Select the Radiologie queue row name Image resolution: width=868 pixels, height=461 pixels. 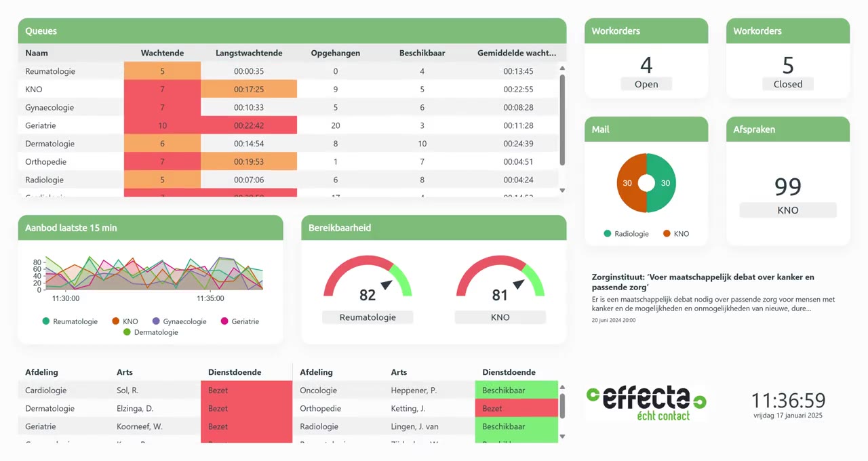point(44,180)
